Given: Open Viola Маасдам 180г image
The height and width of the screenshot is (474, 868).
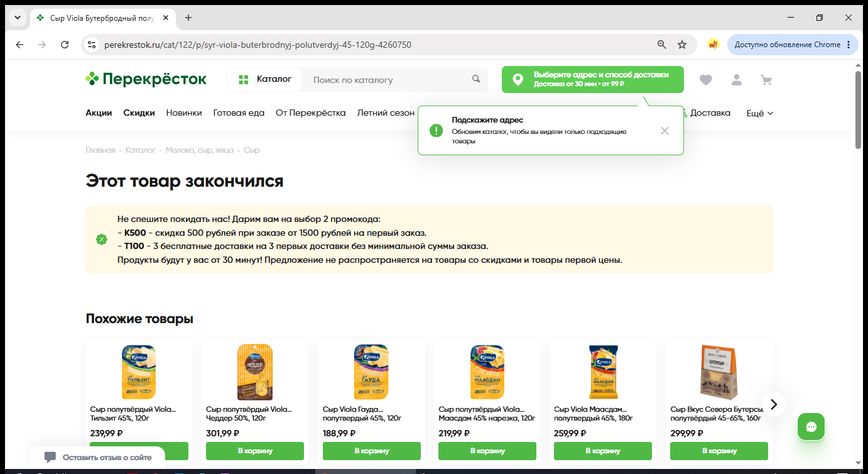Looking at the screenshot, I should click(x=603, y=372).
